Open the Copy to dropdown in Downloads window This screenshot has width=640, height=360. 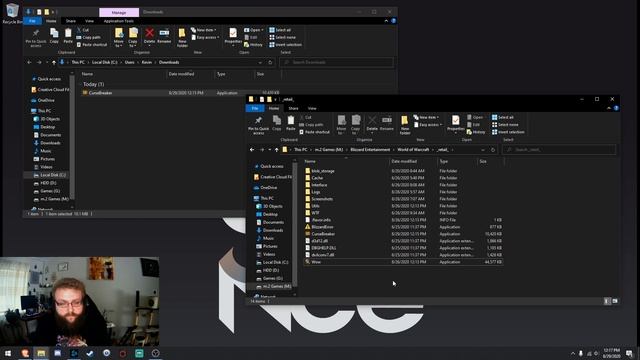(133, 38)
